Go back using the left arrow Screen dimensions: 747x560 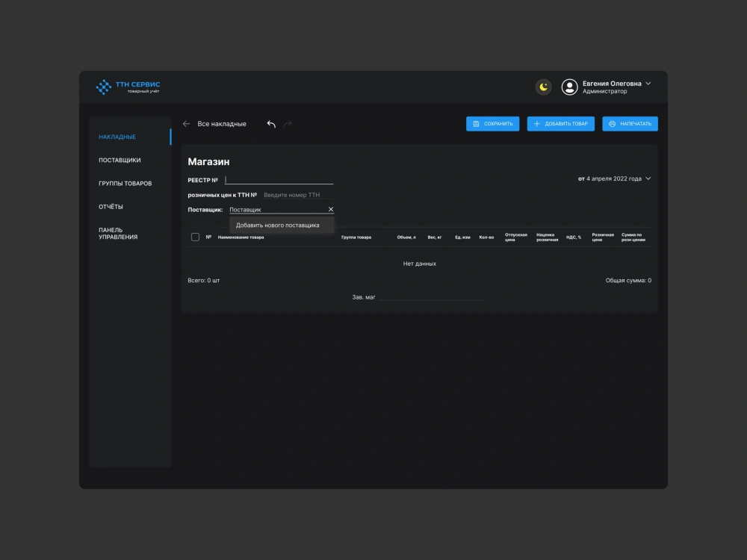(x=186, y=124)
